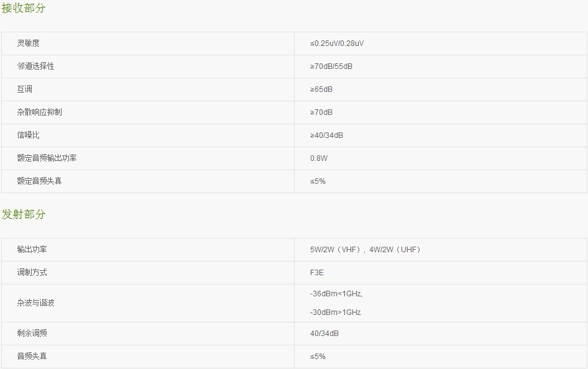Select the 灵敏度 row label

coord(28,43)
